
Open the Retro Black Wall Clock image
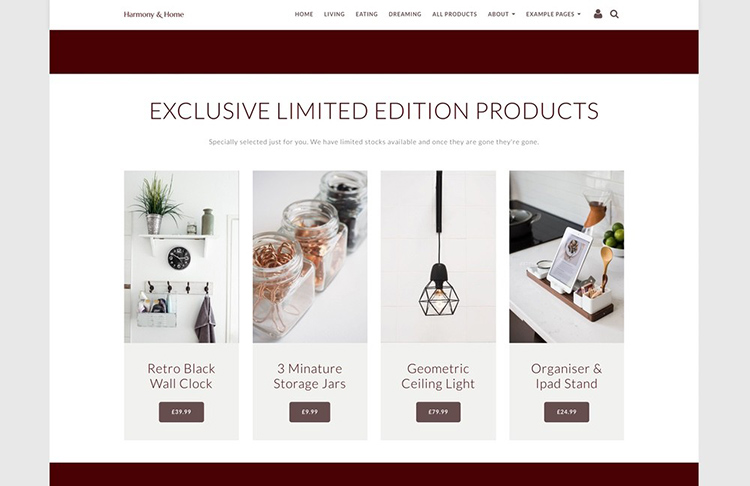point(181,256)
